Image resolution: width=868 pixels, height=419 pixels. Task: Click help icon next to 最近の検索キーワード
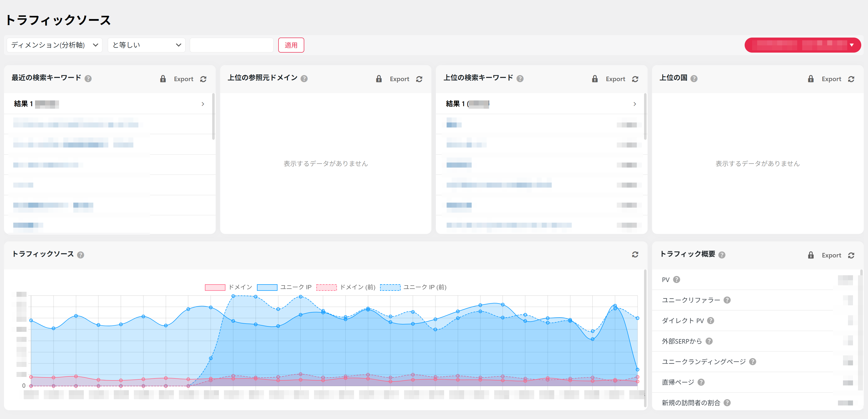(x=88, y=79)
